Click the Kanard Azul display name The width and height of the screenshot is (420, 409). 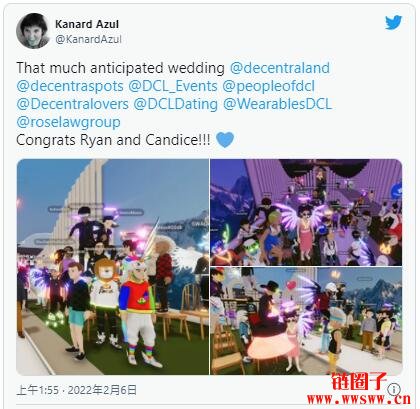pyautogui.click(x=87, y=24)
